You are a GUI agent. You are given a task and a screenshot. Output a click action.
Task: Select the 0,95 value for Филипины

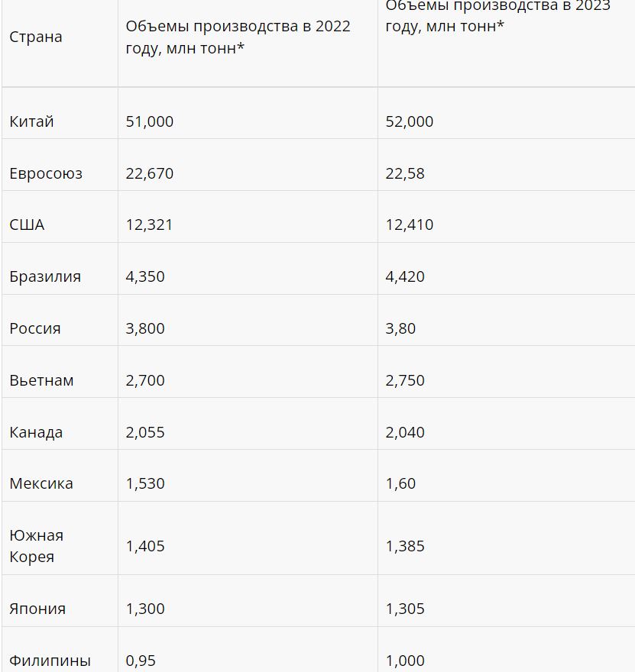point(141,661)
